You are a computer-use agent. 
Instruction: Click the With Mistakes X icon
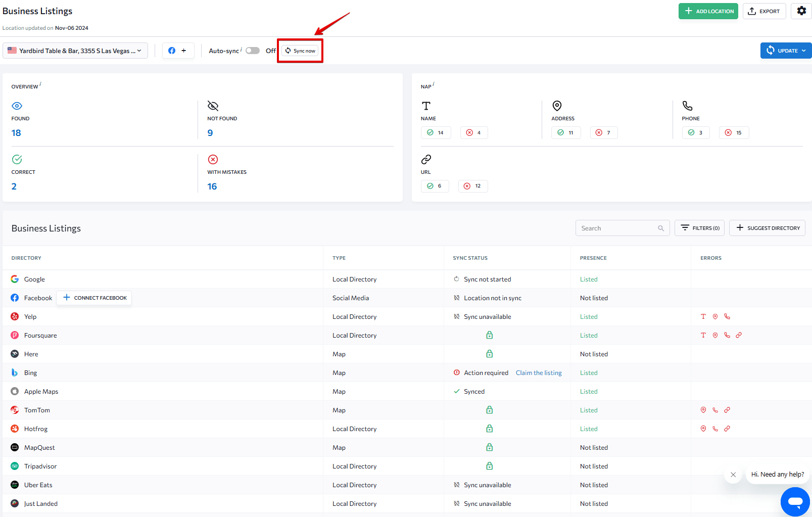point(213,159)
